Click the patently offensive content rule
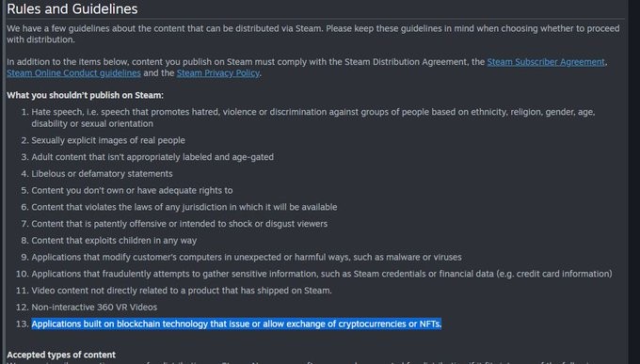640x364 pixels. [179, 224]
